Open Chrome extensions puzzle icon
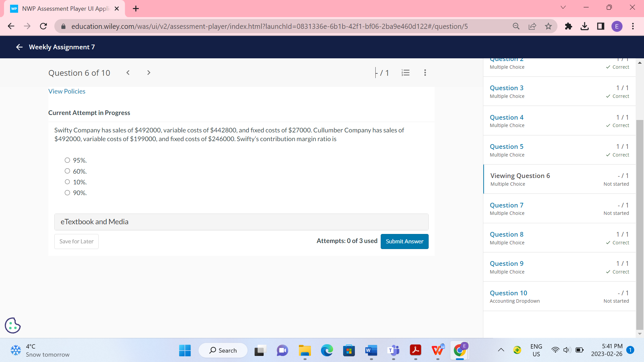 [x=568, y=26]
